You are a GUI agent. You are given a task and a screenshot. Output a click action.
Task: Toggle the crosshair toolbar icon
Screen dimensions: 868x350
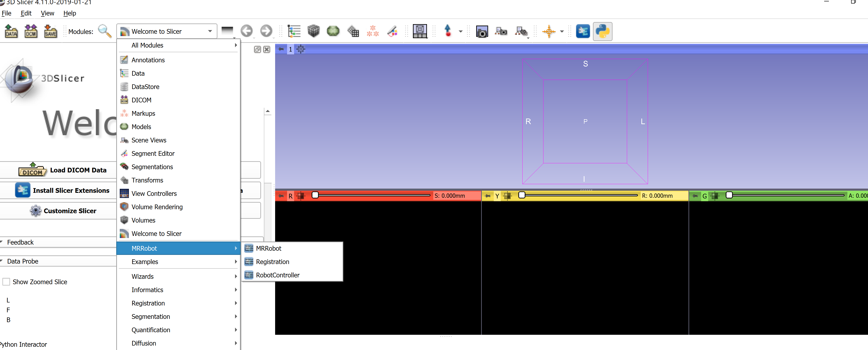[549, 31]
